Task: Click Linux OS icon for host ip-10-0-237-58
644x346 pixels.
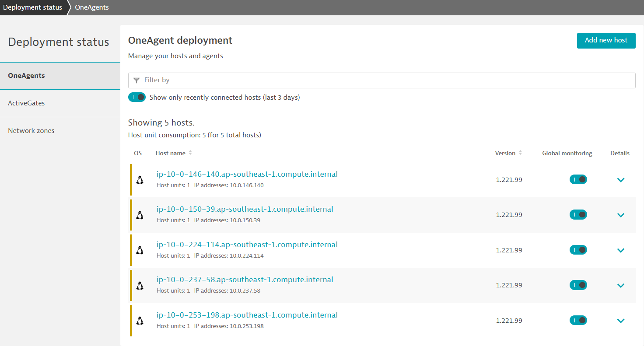Action: coord(140,285)
